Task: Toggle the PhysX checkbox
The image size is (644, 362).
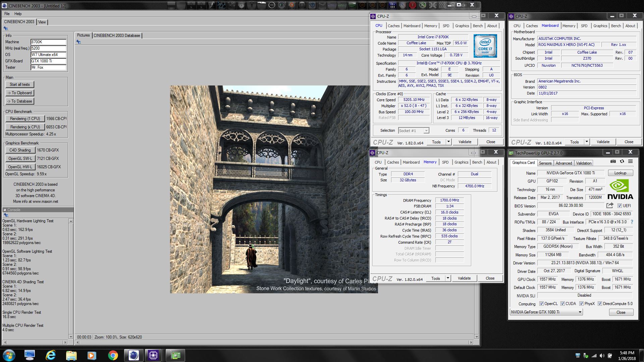Action: (581, 304)
